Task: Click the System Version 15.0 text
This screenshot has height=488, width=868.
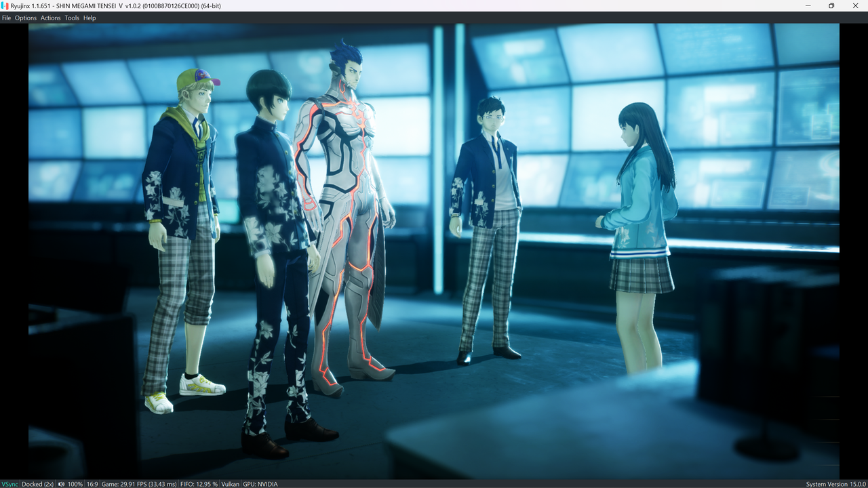Action: (836, 484)
